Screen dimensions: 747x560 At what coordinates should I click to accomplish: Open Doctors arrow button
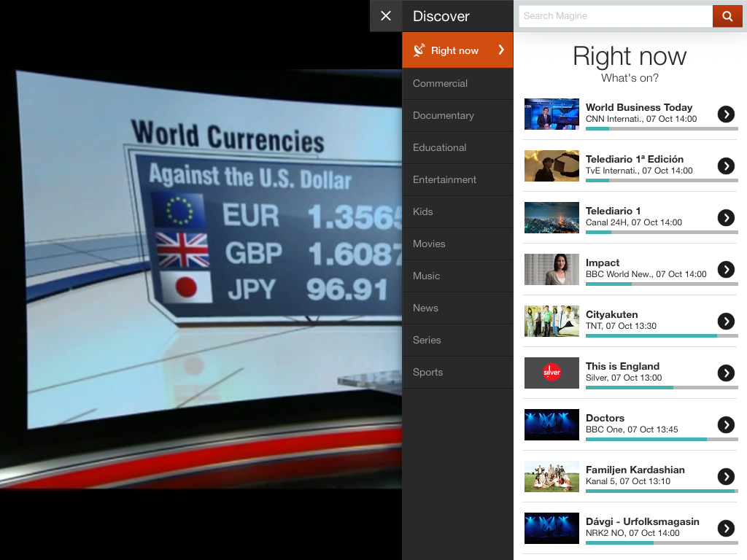point(726,425)
